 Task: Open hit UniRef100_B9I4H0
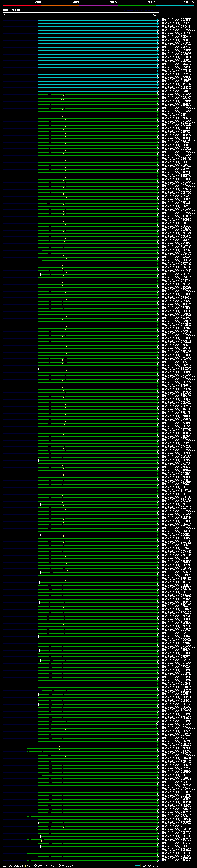pos(176,26)
